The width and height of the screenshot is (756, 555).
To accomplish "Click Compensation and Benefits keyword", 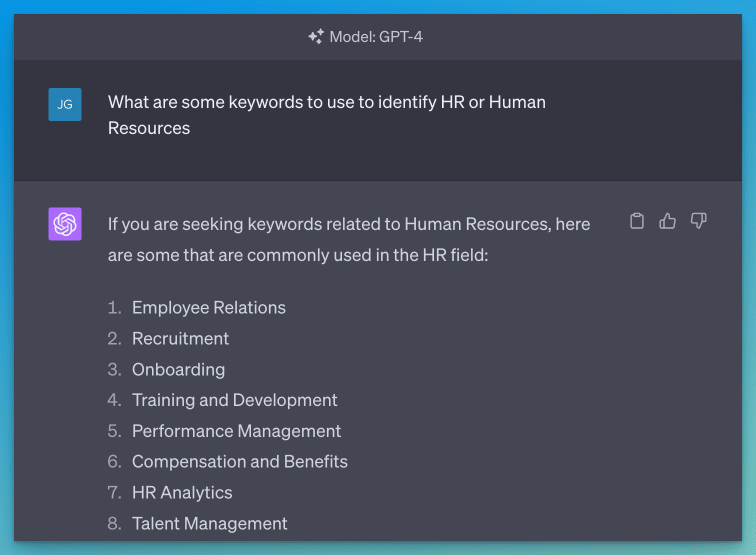I will point(239,461).
